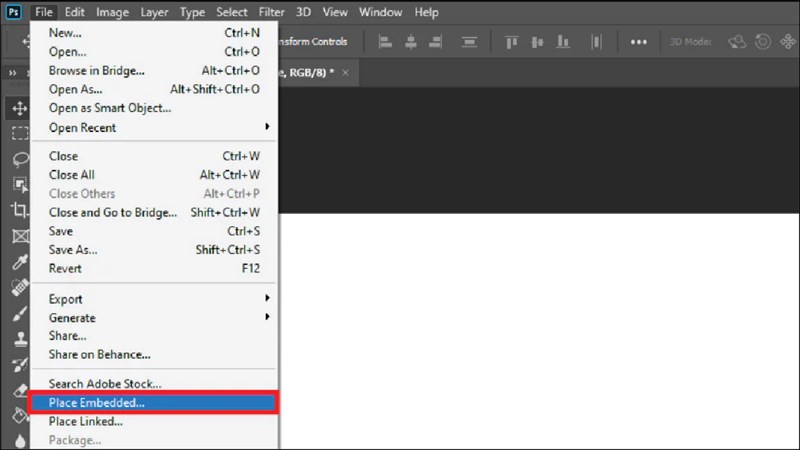Click the Photoshop Ps logo icon
Viewport: 800px width, 450px height.
13,12
